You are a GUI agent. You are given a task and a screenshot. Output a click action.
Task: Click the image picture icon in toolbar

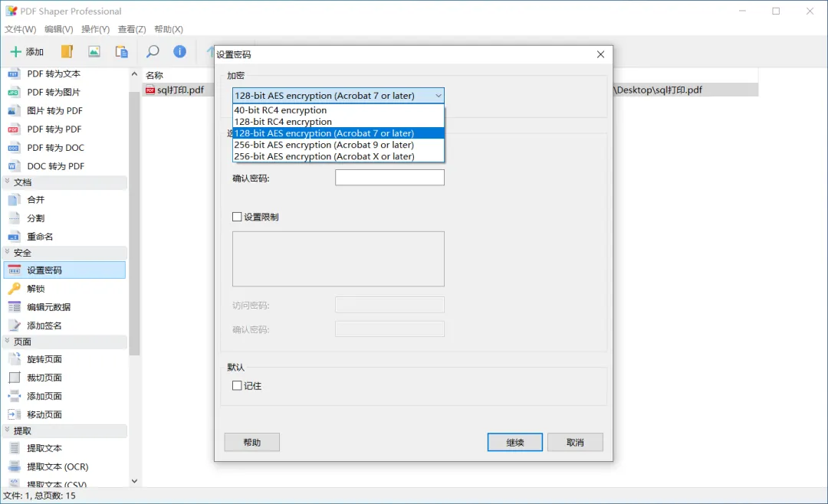point(94,51)
